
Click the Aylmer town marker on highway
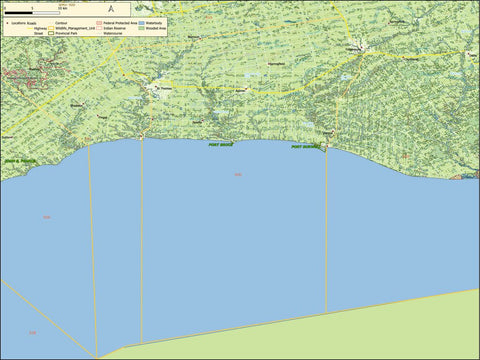click(x=246, y=89)
